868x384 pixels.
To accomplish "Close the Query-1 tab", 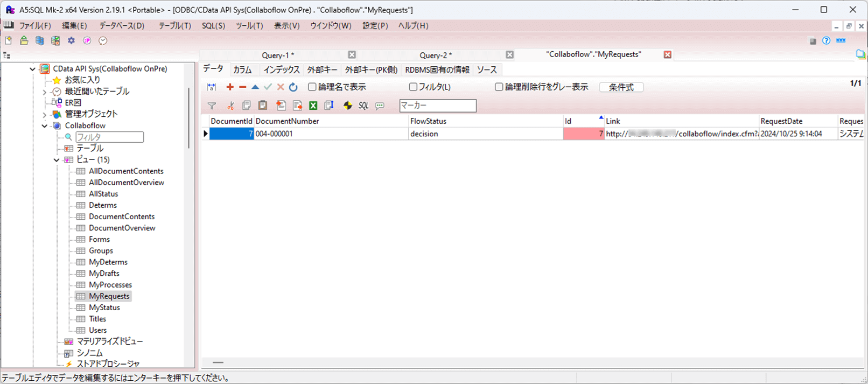I will 352,55.
